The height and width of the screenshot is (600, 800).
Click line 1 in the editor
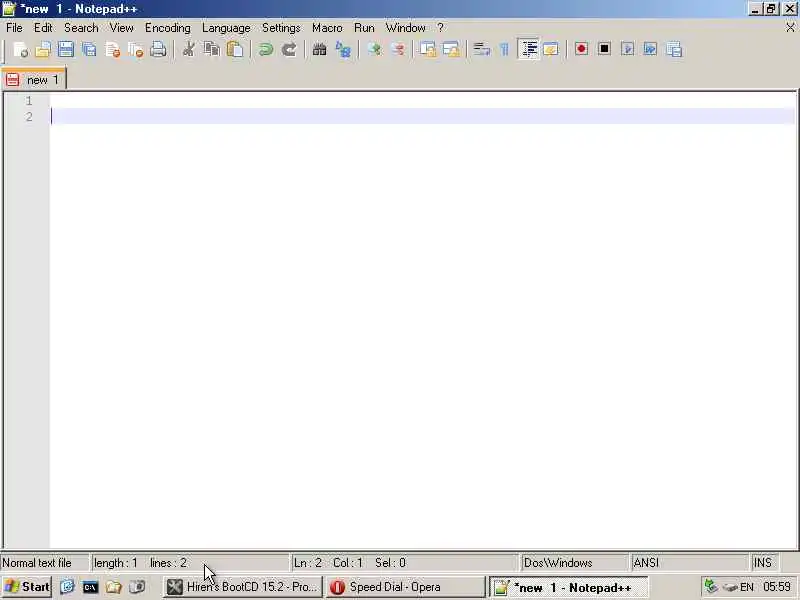pyautogui.click(x=422, y=101)
